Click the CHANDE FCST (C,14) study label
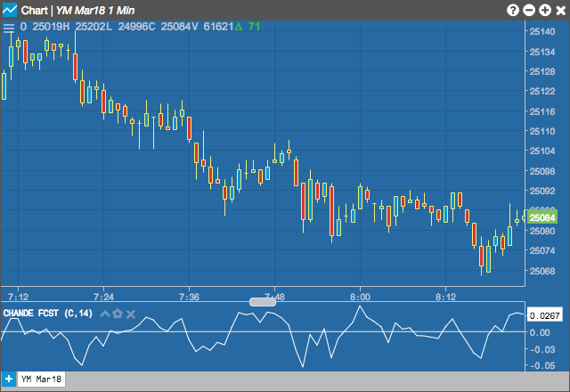The image size is (570, 392). pyautogui.click(x=47, y=313)
